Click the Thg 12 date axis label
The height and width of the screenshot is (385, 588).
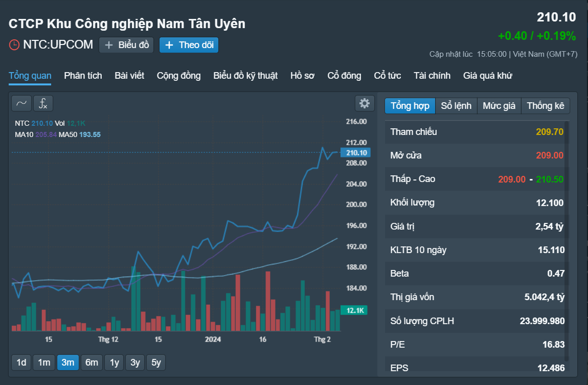(x=108, y=339)
